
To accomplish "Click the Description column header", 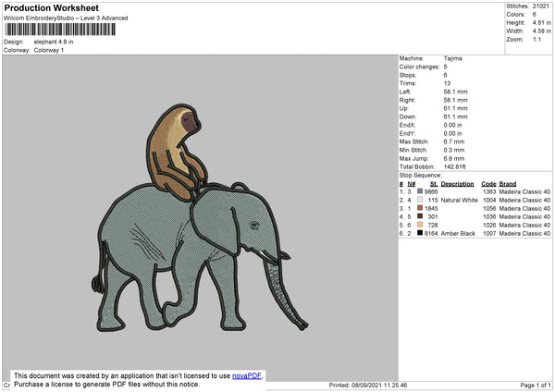I will tap(457, 183).
